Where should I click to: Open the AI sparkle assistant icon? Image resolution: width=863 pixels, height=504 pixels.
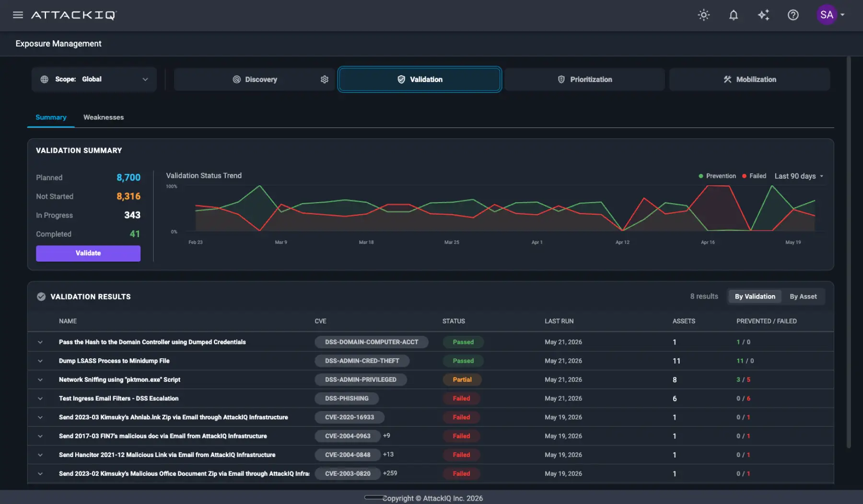click(763, 15)
